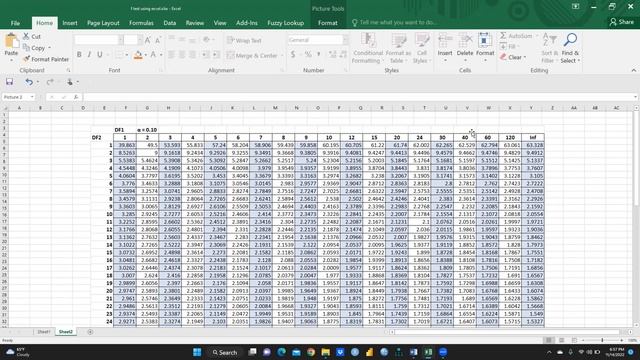Click the Redo arrow icon
This screenshot has height=360, width=640.
(x=50, y=82)
